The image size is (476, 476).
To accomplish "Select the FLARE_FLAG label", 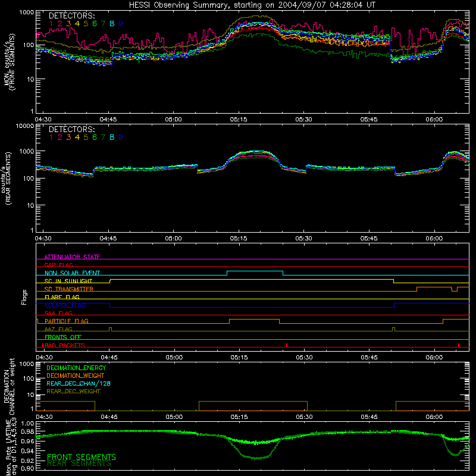I will click(x=62, y=297).
